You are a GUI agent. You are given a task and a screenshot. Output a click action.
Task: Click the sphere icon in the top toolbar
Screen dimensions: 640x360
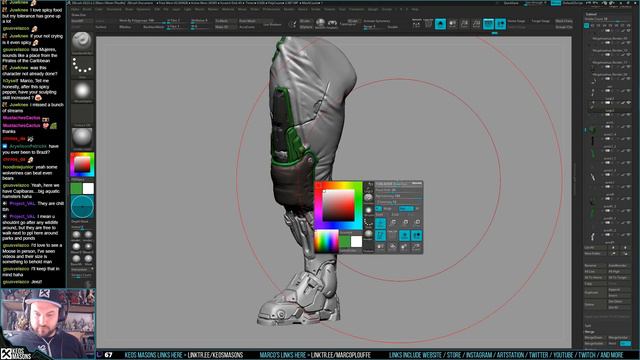(320, 22)
